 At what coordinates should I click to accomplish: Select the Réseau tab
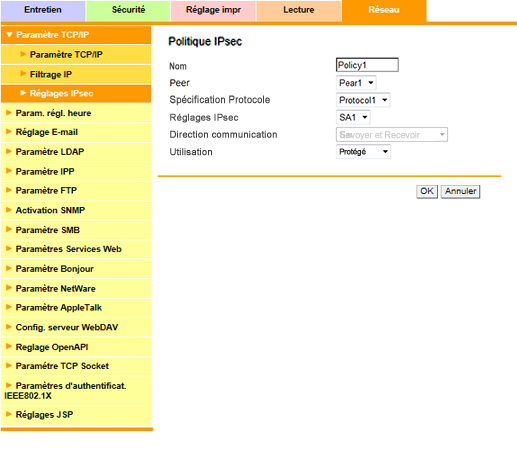[384, 11]
